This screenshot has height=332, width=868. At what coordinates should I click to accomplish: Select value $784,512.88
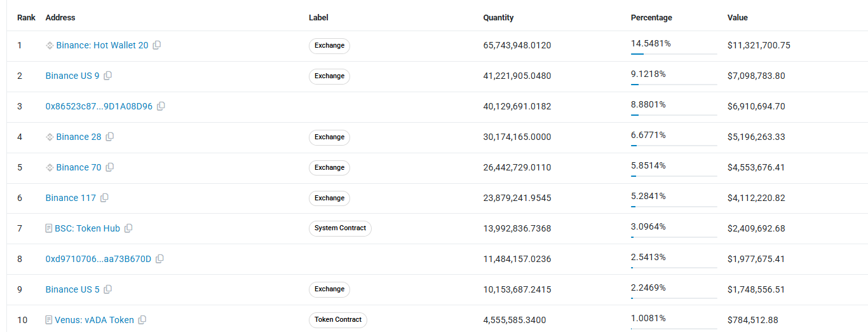coord(753,320)
